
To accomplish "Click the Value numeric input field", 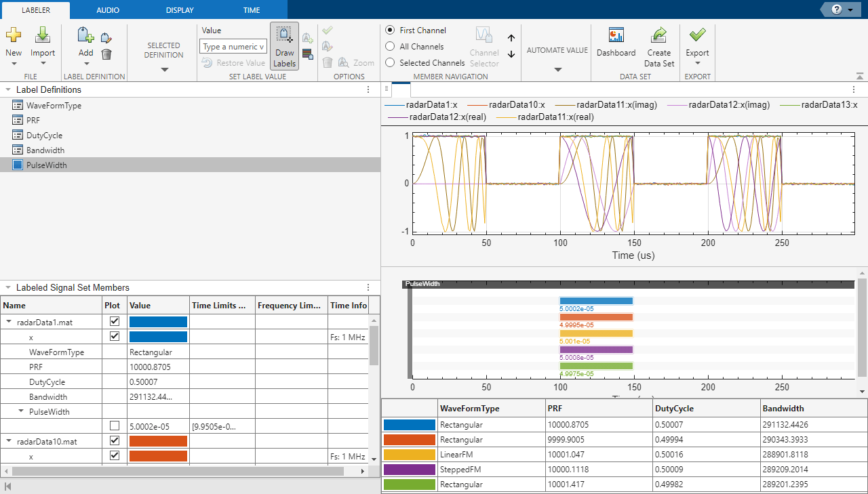I will tap(233, 47).
